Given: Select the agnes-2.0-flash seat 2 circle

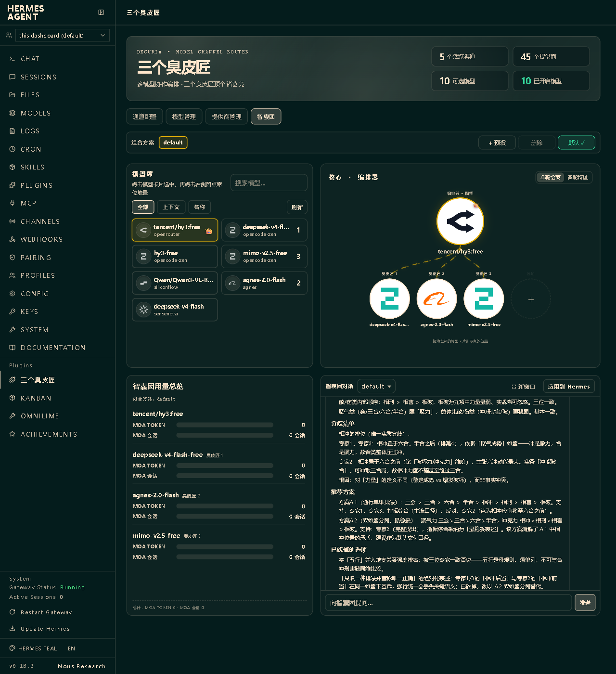Looking at the screenshot, I should (x=436, y=299).
